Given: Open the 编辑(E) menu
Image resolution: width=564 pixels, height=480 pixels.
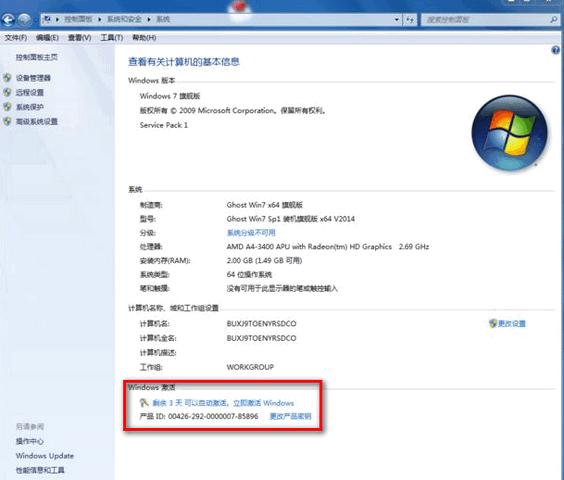Looking at the screenshot, I should (x=47, y=38).
